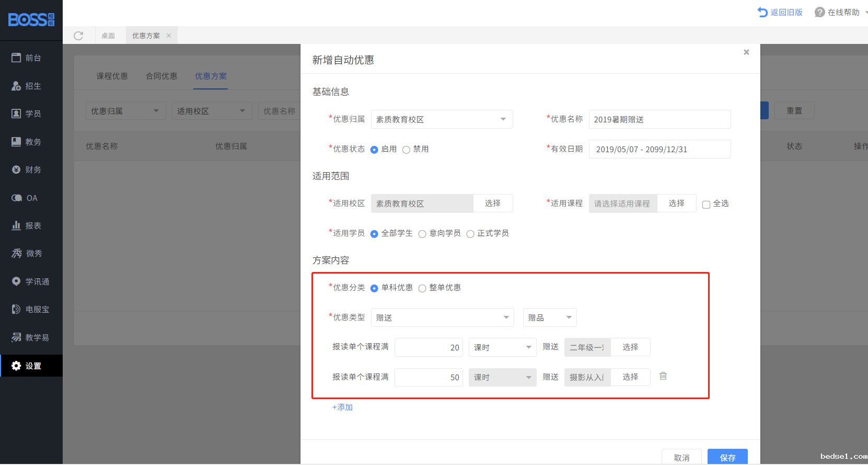868x465 pixels.
Task: Select 意向学员 radio button
Action: coord(422,234)
